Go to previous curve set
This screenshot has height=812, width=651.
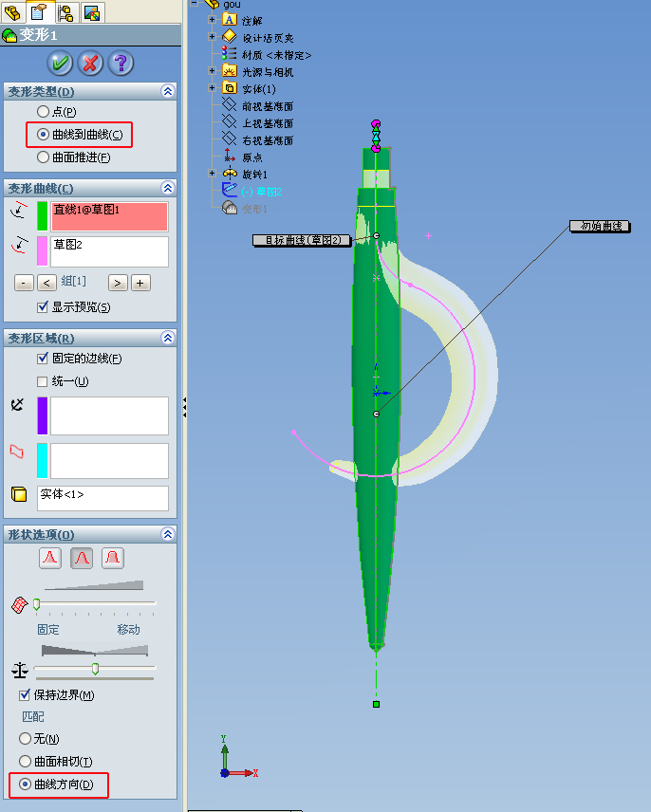click(46, 283)
